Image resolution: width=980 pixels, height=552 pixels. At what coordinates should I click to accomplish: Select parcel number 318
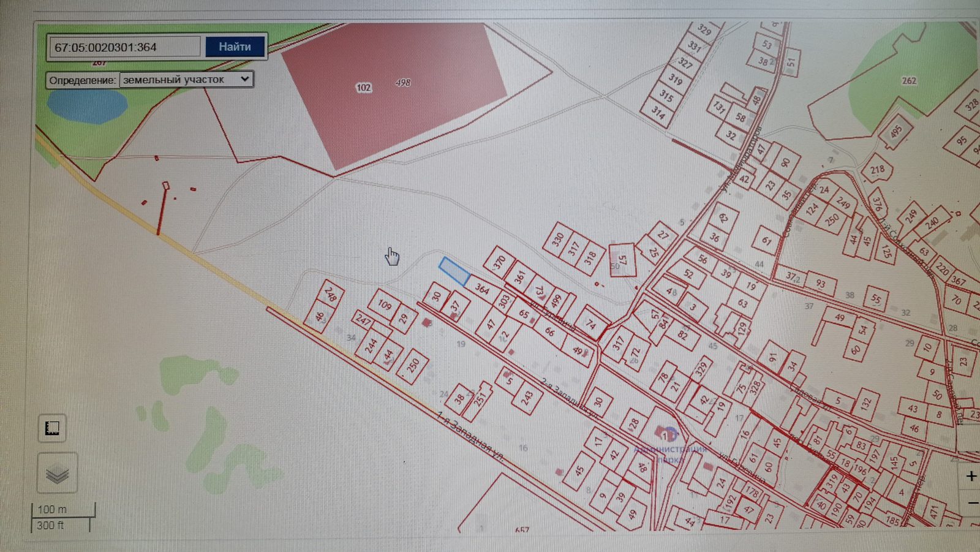coord(590,258)
